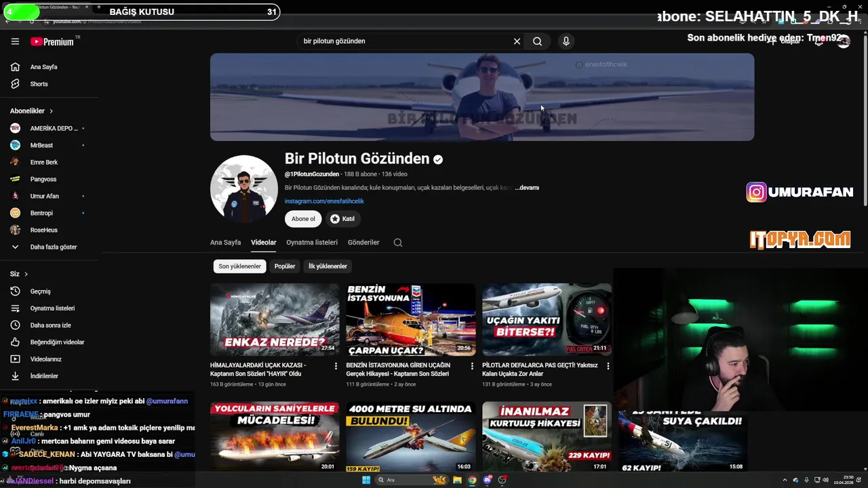This screenshot has width=868, height=488.
Task: Click the account avatar in YouTube header
Action: (844, 41)
